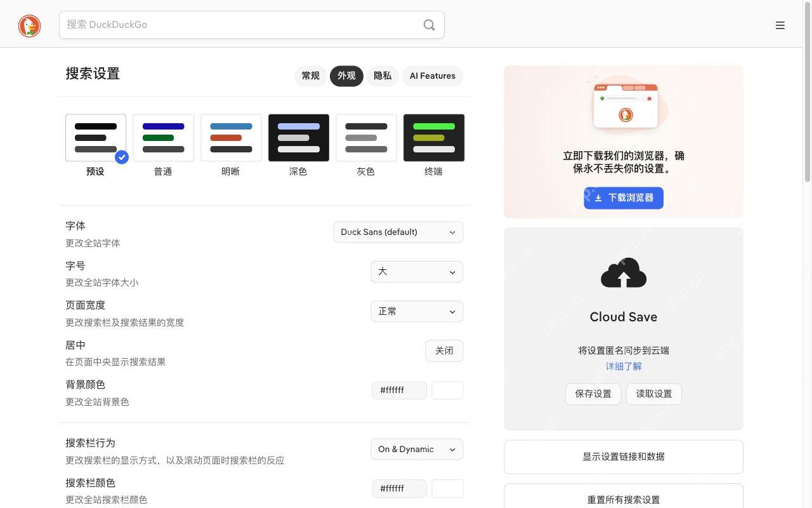Open the 字体 Duck Sans dropdown

coord(398,232)
